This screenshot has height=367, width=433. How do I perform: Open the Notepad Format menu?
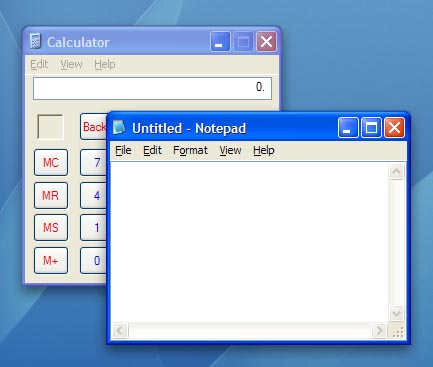click(190, 150)
